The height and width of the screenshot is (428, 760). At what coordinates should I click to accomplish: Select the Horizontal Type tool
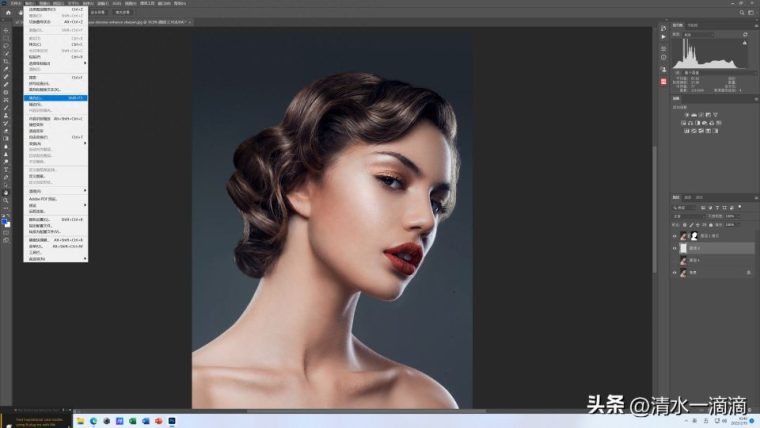(x=6, y=170)
